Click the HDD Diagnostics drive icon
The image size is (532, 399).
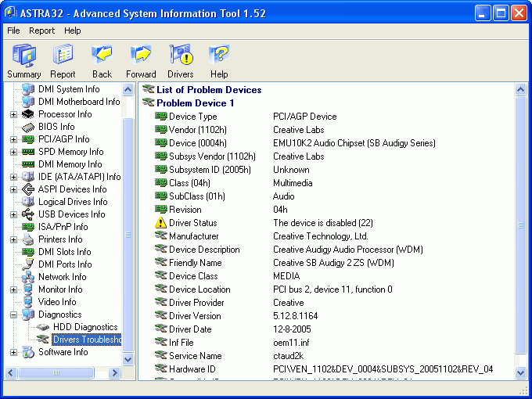point(43,327)
